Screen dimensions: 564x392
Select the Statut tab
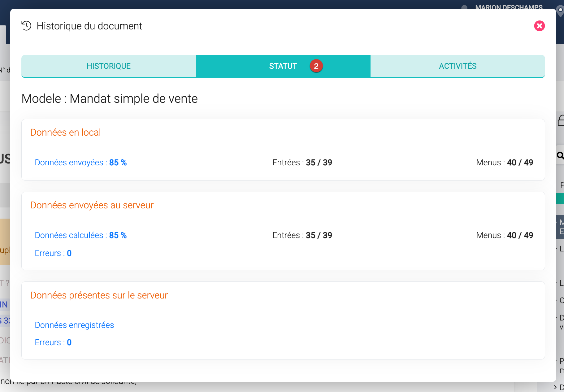click(x=283, y=66)
